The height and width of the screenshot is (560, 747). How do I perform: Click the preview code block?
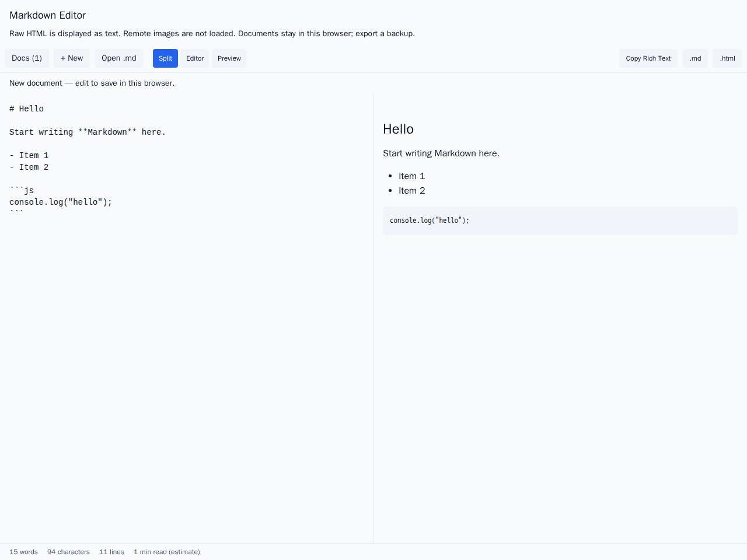click(560, 220)
